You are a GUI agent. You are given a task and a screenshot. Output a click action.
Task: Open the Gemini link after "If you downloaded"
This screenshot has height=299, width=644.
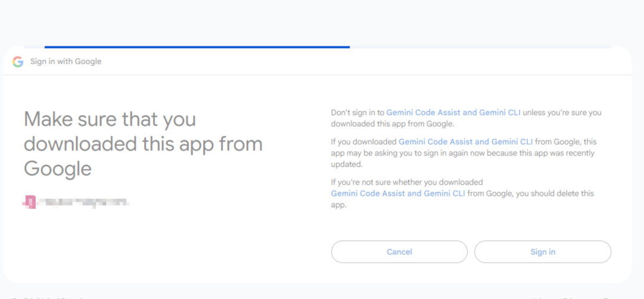coord(466,142)
